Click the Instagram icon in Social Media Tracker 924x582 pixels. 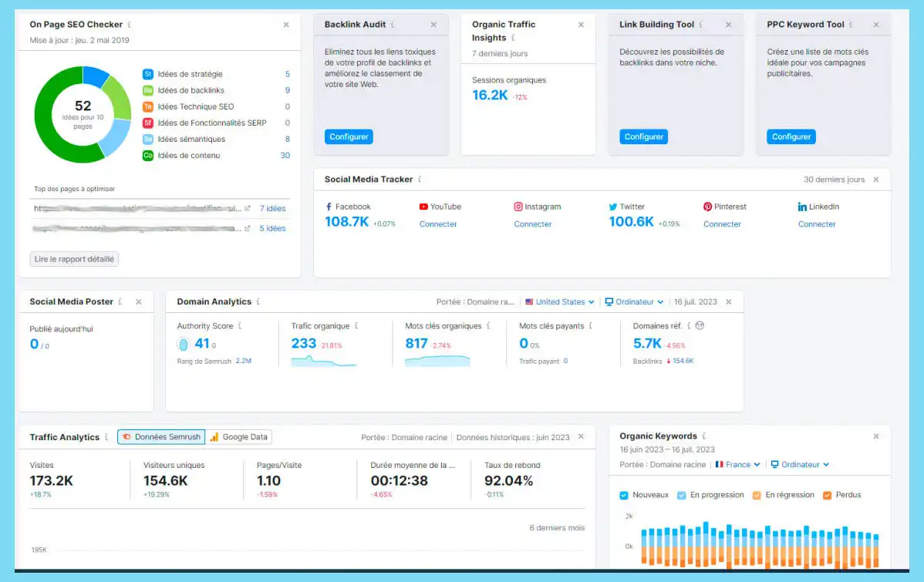click(x=518, y=206)
